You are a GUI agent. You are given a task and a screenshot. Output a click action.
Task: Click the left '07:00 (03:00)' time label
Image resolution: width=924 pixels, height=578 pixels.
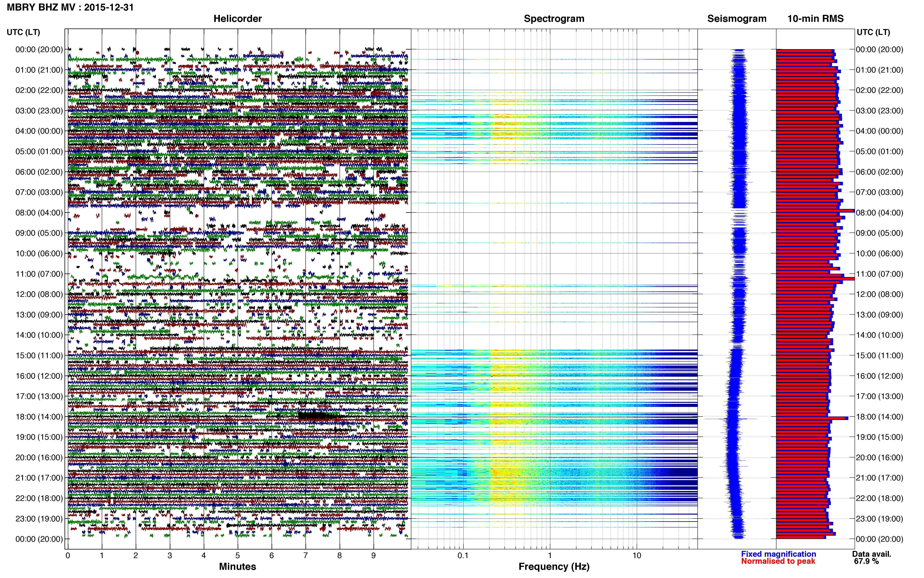point(39,192)
